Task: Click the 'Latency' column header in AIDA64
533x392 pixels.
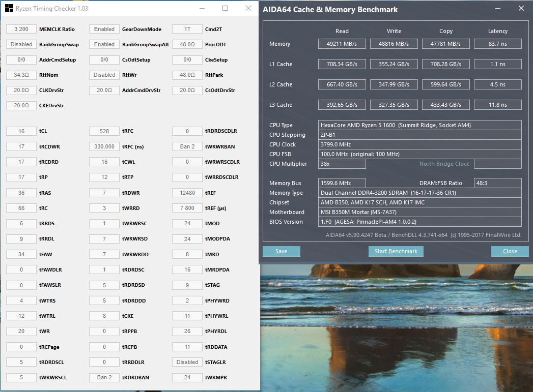Action: (498, 31)
